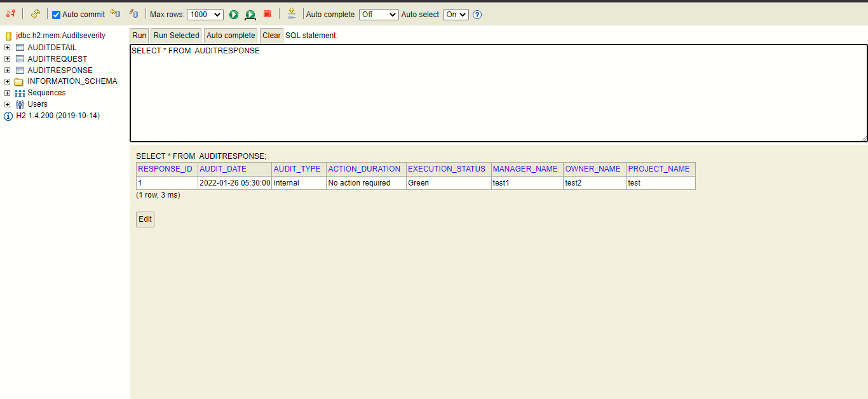This screenshot has width=868, height=399.
Task: Select AUDITRESPONSE in the tree
Action: point(60,71)
